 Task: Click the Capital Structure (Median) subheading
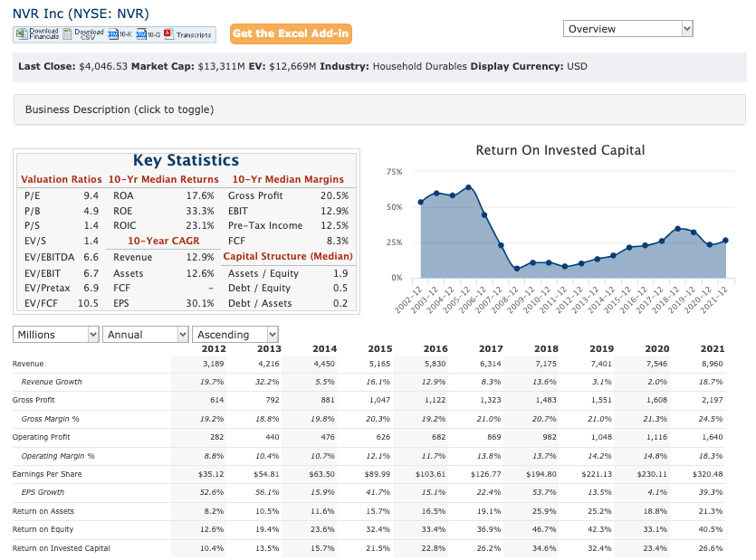[x=288, y=256]
